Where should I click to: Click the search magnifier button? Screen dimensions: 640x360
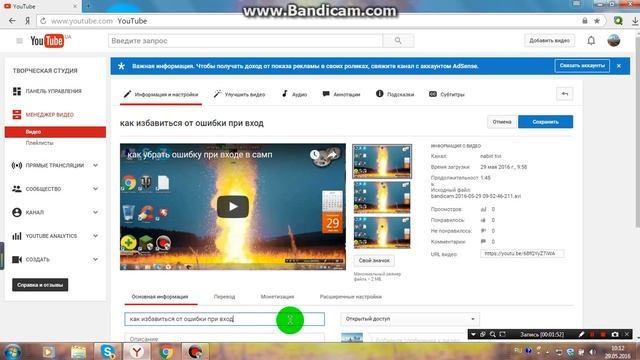point(398,41)
